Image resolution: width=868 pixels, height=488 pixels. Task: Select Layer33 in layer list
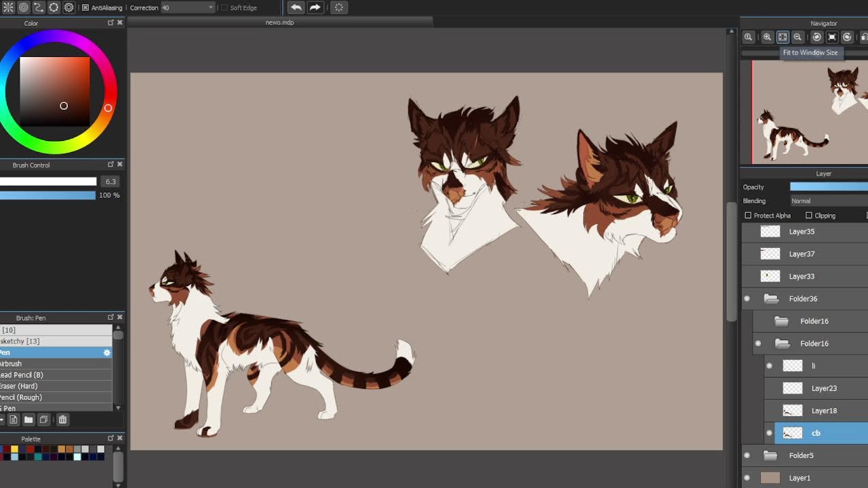click(804, 277)
